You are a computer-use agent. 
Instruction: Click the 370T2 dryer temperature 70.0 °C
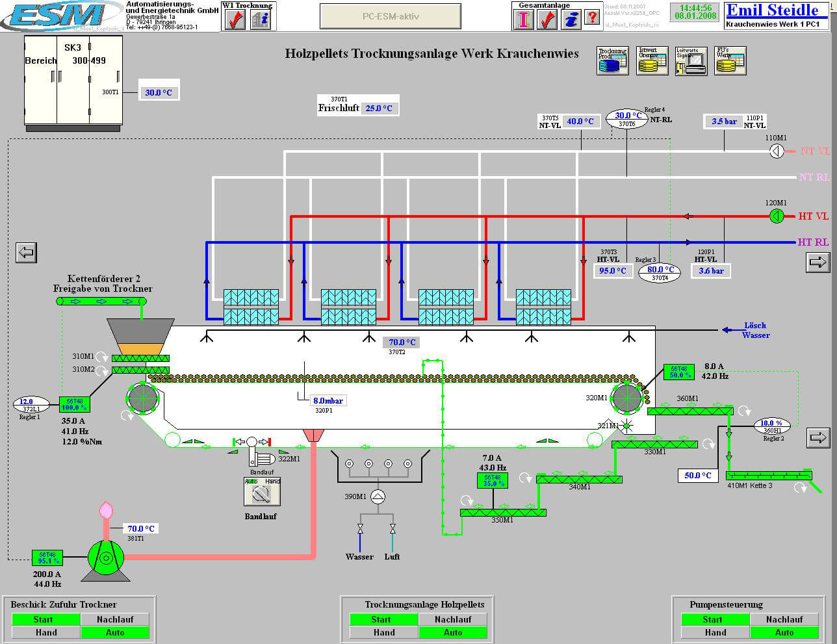(402, 342)
